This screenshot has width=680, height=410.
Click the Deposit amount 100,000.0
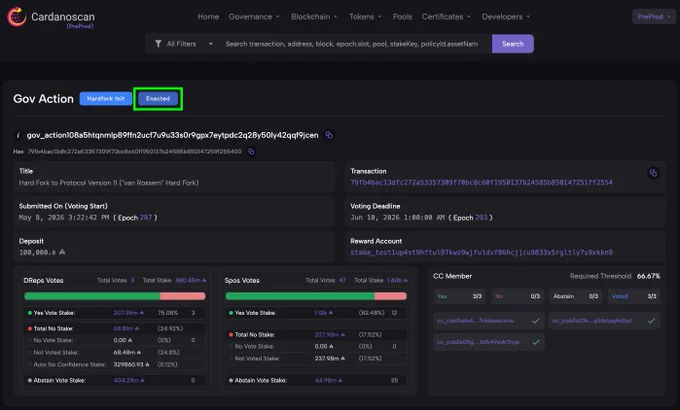42,253
